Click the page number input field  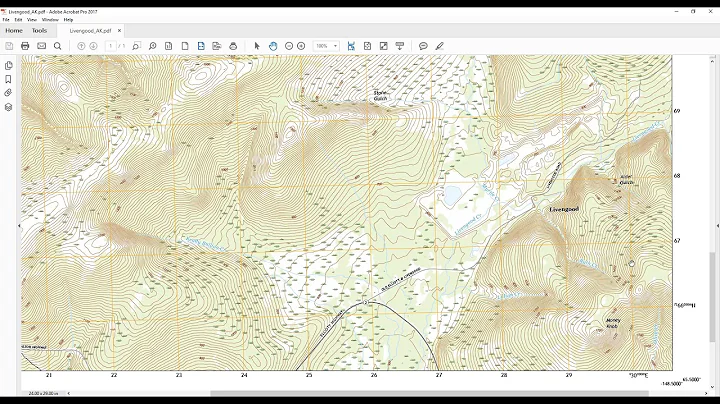[110, 46]
